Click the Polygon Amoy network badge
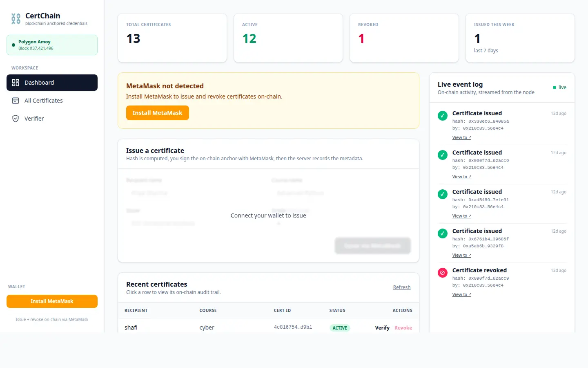 (52, 45)
